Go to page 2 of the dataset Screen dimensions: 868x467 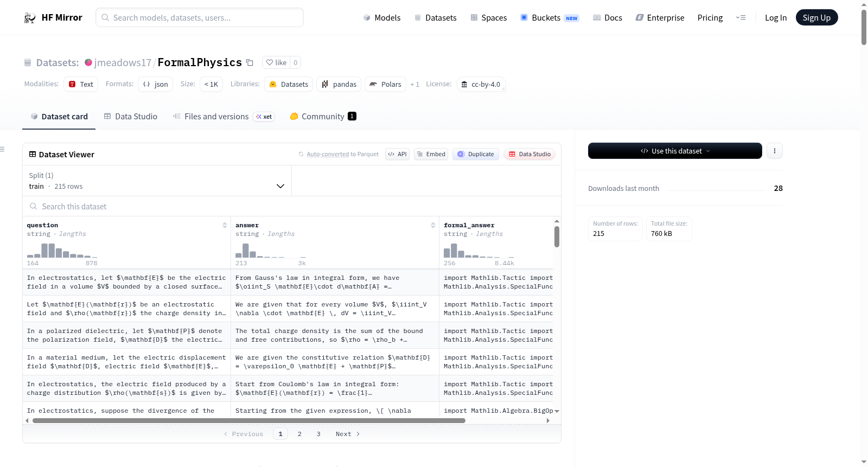(299, 434)
